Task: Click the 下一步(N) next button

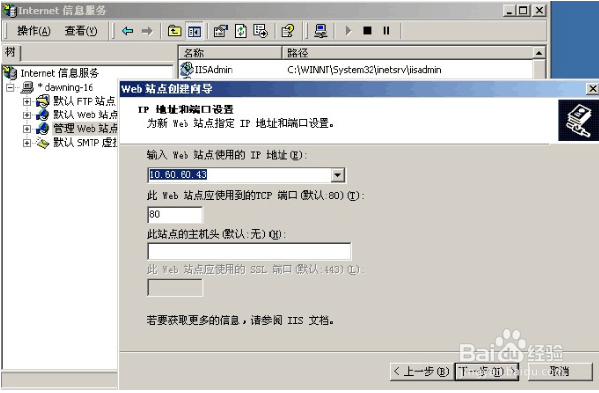Action: point(486,372)
